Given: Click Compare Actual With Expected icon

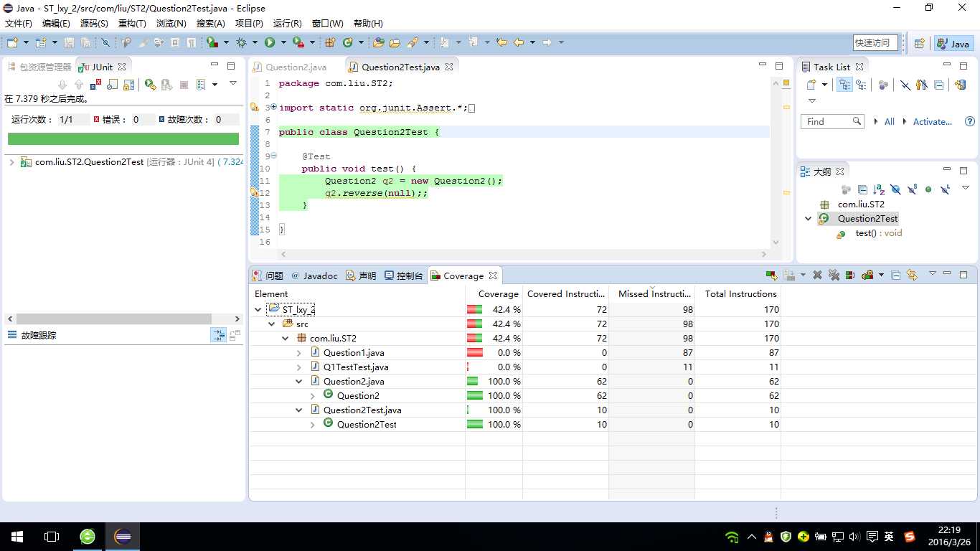Looking at the screenshot, I should [x=235, y=335].
